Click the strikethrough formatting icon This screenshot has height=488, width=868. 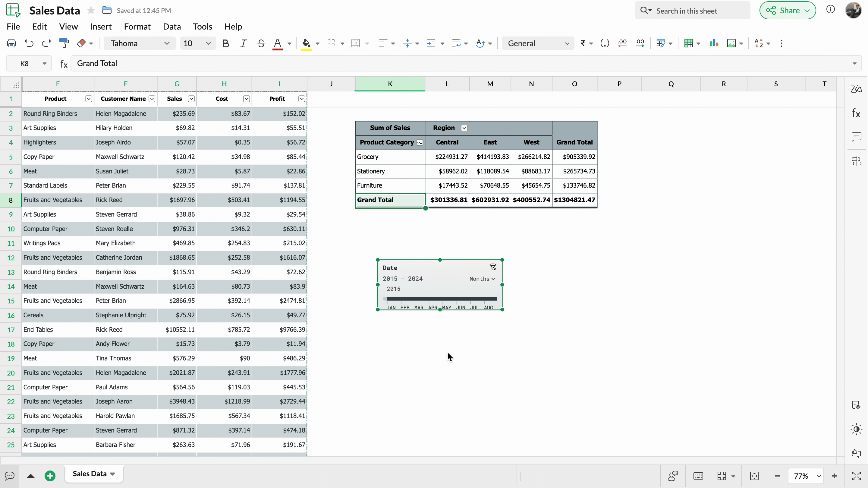(260, 43)
